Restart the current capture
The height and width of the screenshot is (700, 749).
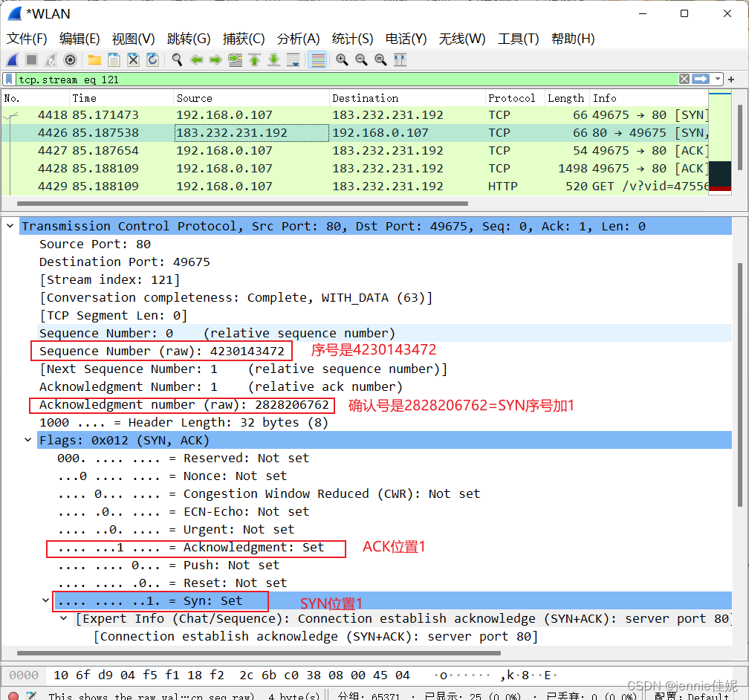(x=51, y=59)
